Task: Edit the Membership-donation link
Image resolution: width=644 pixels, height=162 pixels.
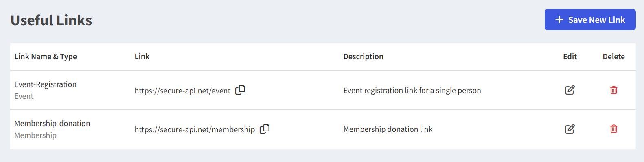Action: coord(570,129)
